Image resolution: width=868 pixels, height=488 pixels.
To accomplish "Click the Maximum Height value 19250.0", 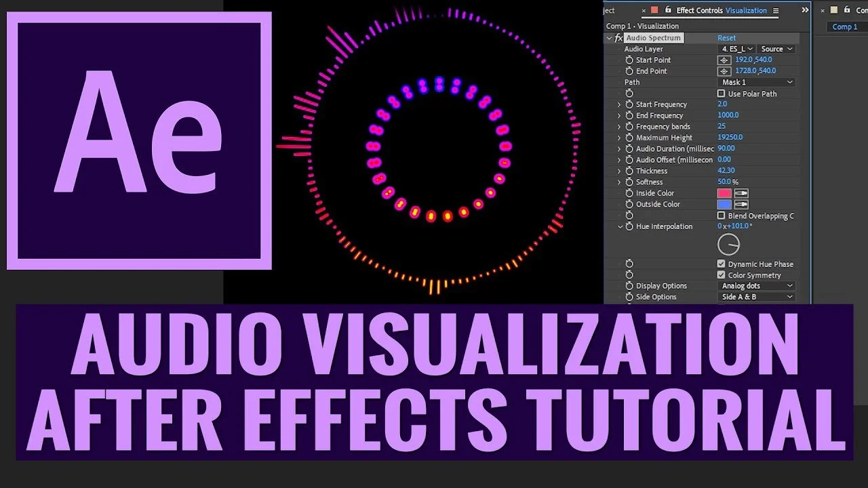I will point(730,138).
